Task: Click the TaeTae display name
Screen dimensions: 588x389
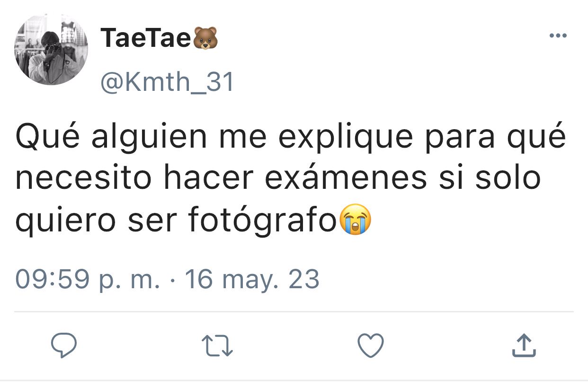Action: click(x=145, y=38)
